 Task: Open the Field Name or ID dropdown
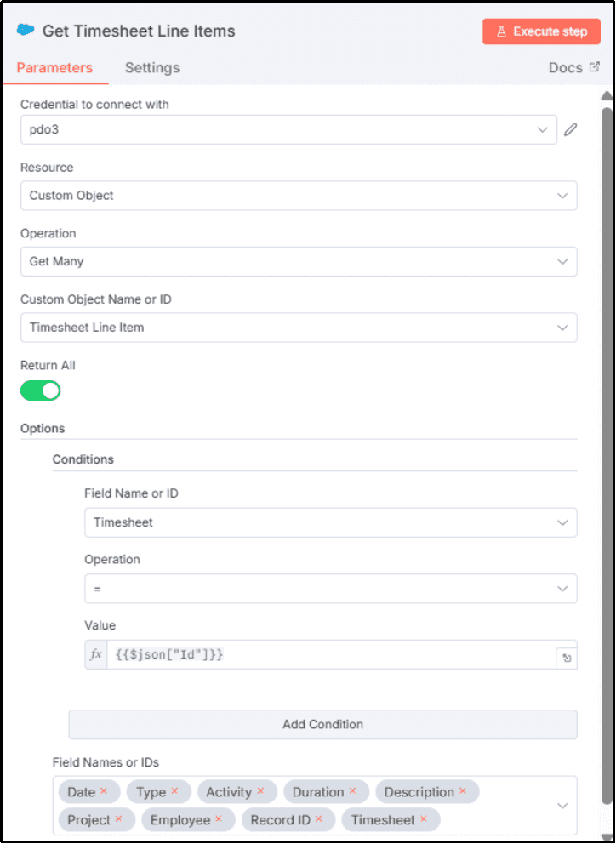[x=330, y=522]
